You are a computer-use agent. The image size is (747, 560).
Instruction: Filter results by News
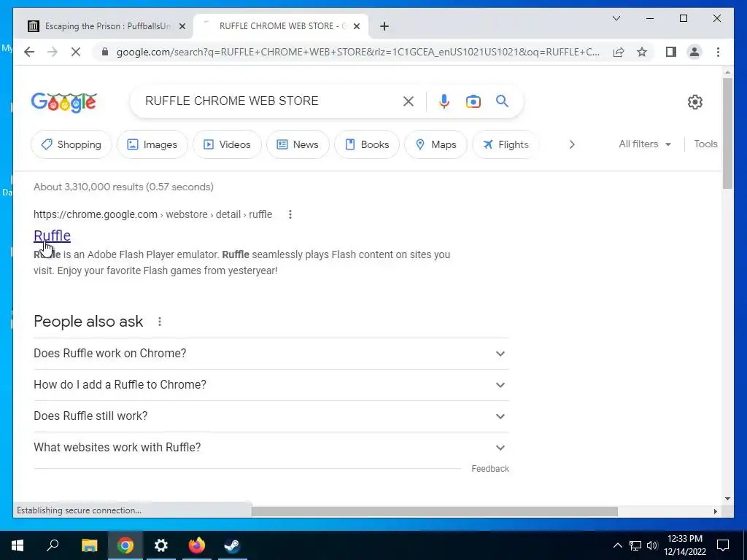click(x=298, y=144)
